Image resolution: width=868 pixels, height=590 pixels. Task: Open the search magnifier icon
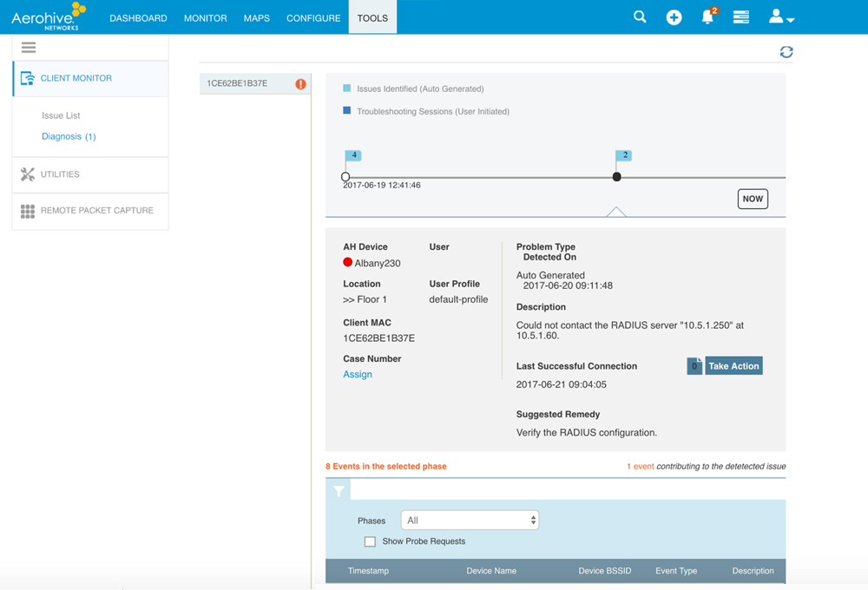pyautogui.click(x=640, y=17)
